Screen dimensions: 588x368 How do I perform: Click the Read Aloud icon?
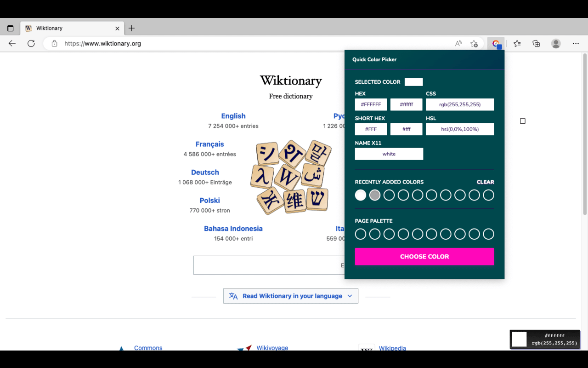[458, 43]
